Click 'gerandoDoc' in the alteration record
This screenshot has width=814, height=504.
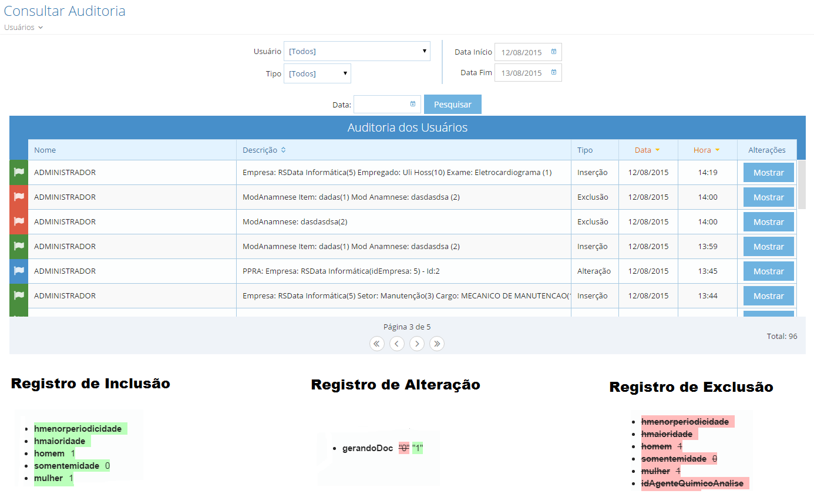(368, 448)
